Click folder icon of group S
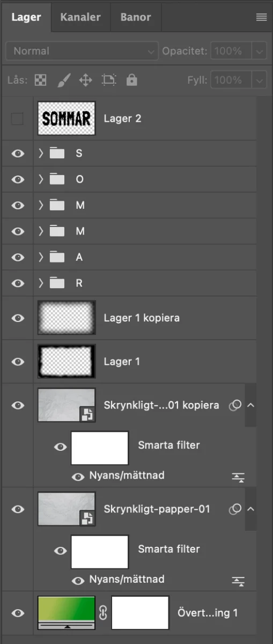This screenshot has width=273, height=644. tap(57, 153)
